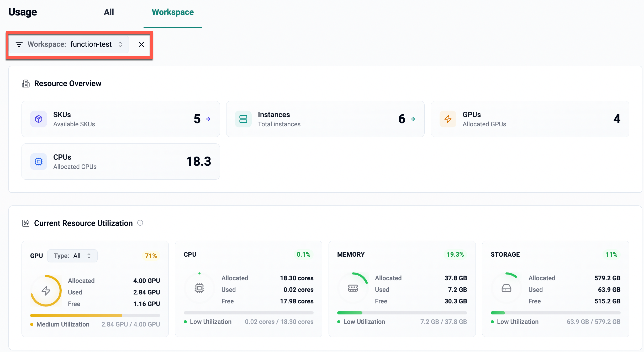Image resolution: width=644 pixels, height=352 pixels.
Task: Click the arrow next to Instances count
Action: 413,119
